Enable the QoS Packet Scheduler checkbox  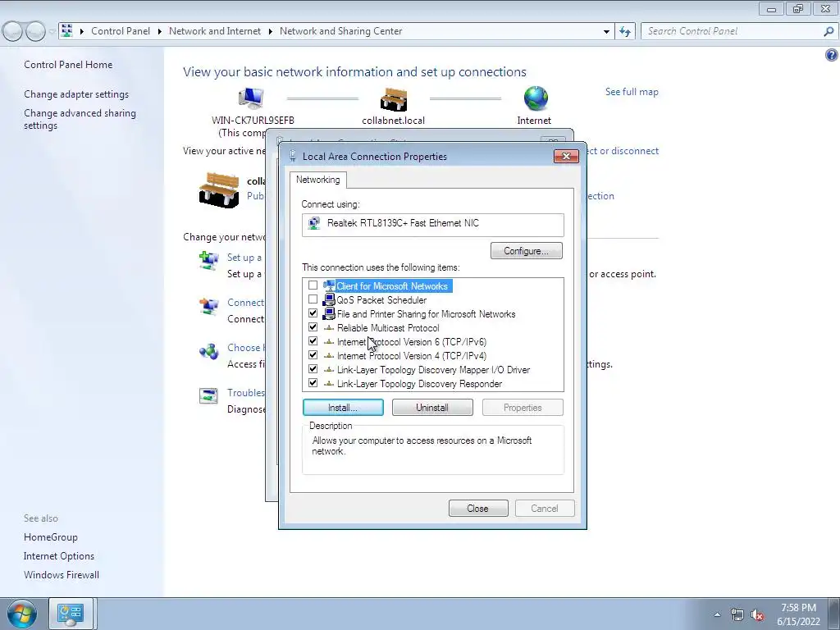[x=313, y=299]
